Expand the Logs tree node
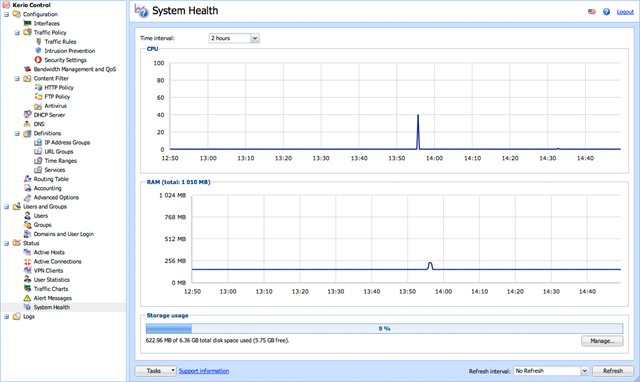This screenshot has width=640, height=382. point(7,317)
